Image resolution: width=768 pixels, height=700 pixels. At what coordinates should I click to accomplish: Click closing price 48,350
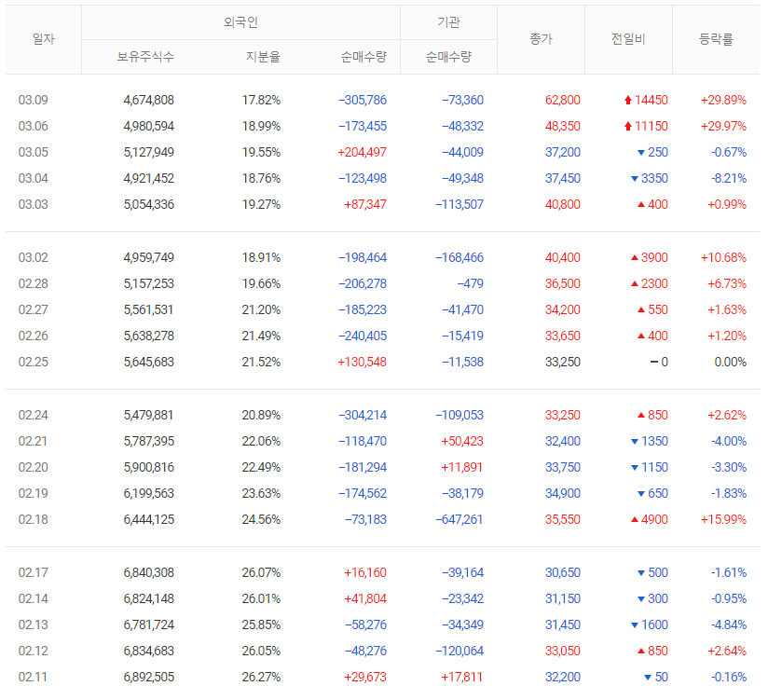click(x=563, y=127)
